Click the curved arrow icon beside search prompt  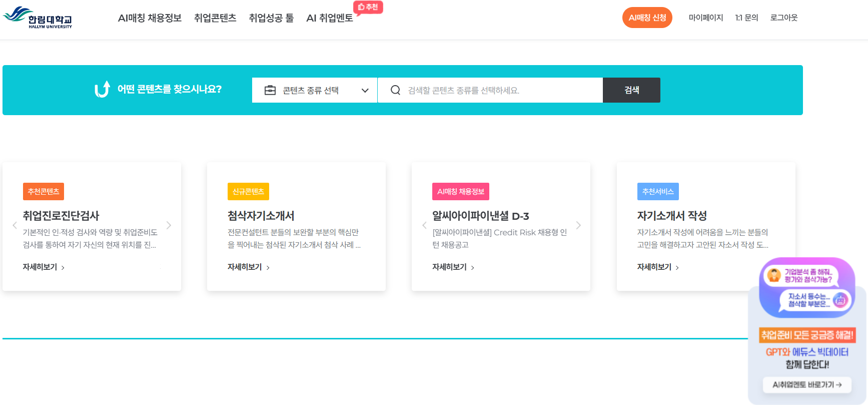[102, 89]
